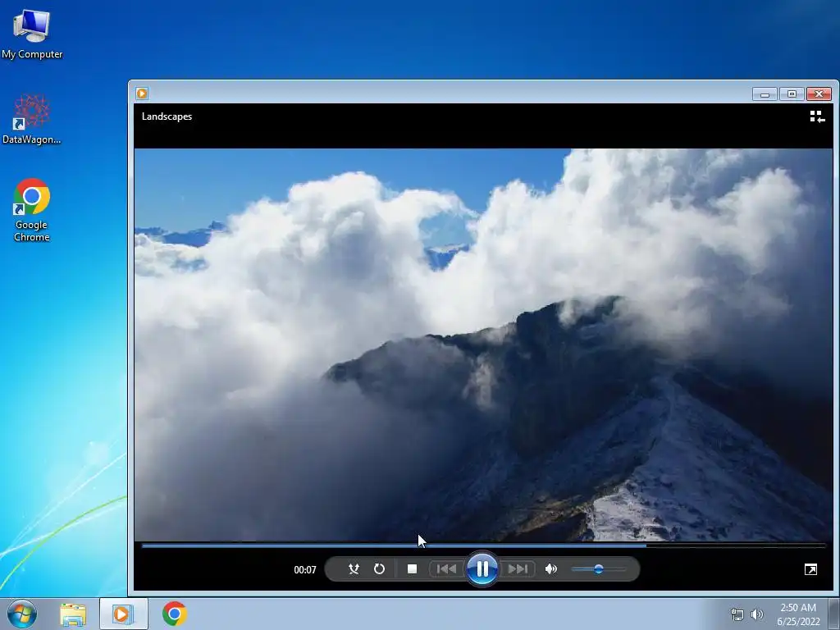Close the media player window
This screenshot has height=630, width=840.
point(819,94)
